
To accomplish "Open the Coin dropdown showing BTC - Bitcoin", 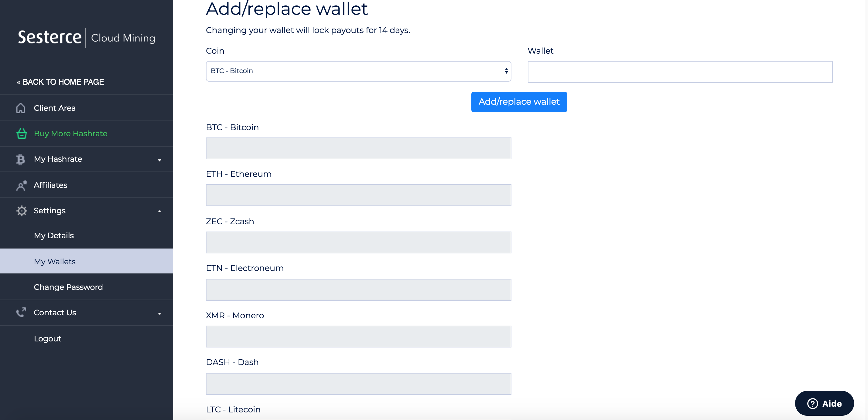I will point(358,71).
